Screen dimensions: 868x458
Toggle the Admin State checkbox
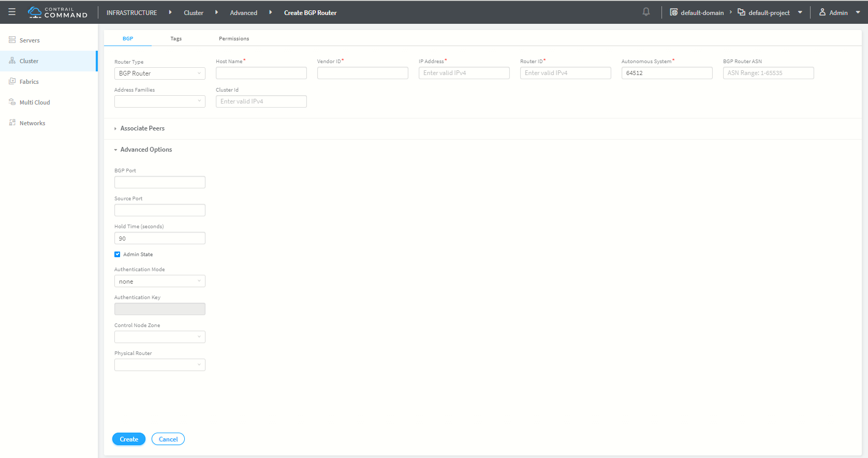click(x=117, y=254)
